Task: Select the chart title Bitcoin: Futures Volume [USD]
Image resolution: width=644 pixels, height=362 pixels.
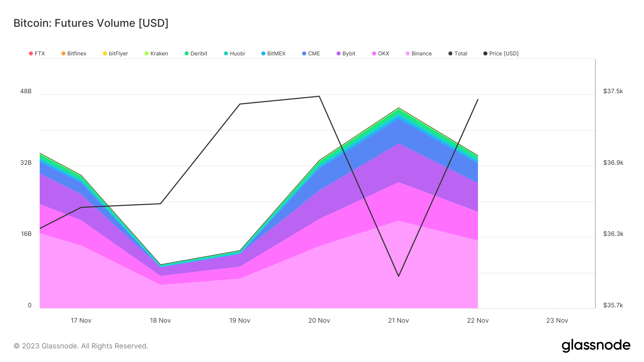Action: point(91,23)
